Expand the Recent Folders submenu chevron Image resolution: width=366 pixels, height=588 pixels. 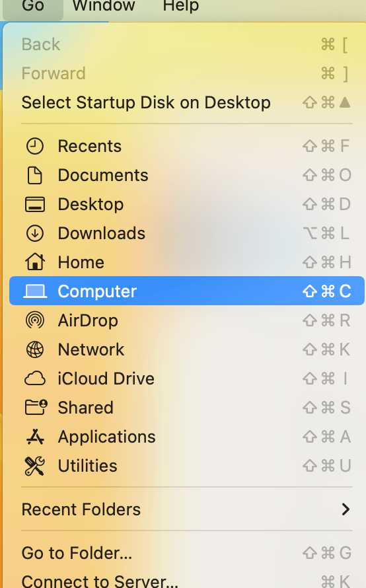coord(346,509)
